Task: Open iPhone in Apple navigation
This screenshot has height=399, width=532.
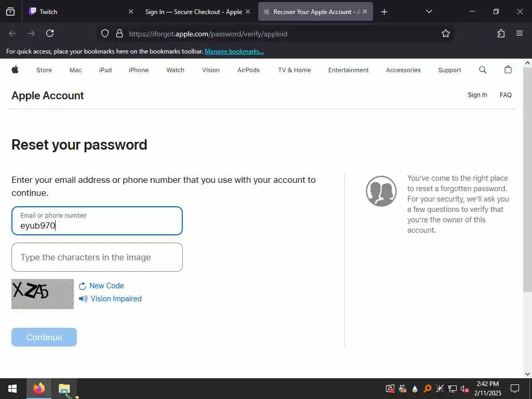Action: [138, 70]
